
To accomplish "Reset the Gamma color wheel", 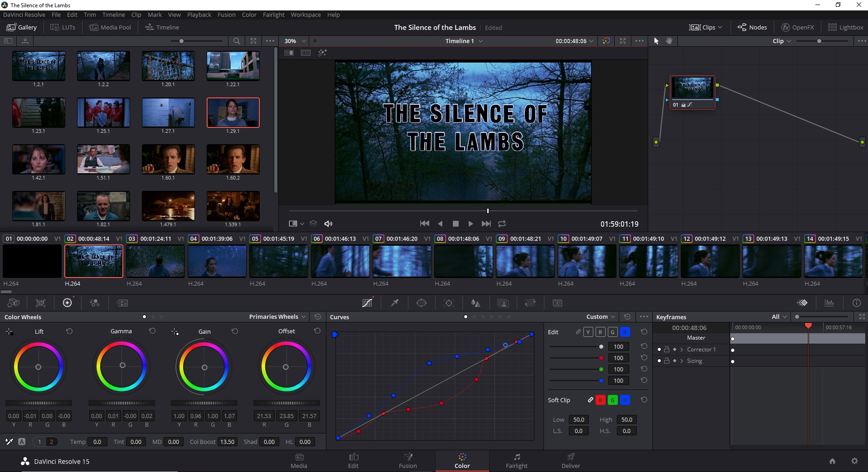I will tap(152, 331).
